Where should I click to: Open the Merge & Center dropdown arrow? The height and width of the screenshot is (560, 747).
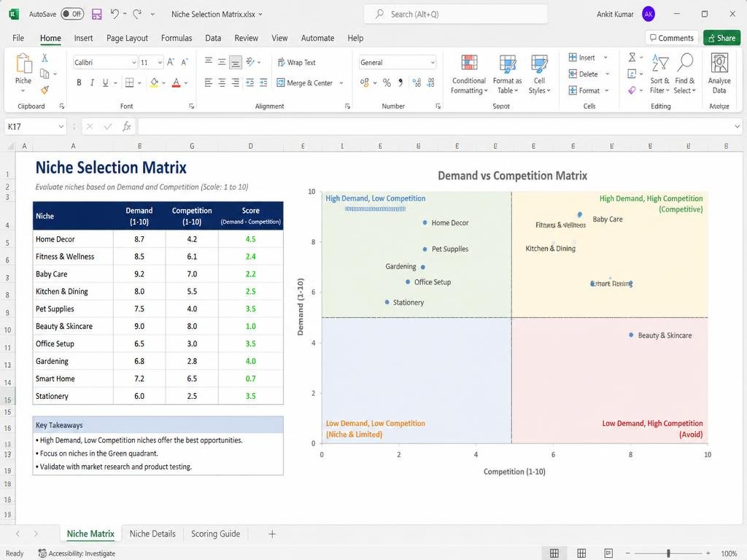coord(341,83)
